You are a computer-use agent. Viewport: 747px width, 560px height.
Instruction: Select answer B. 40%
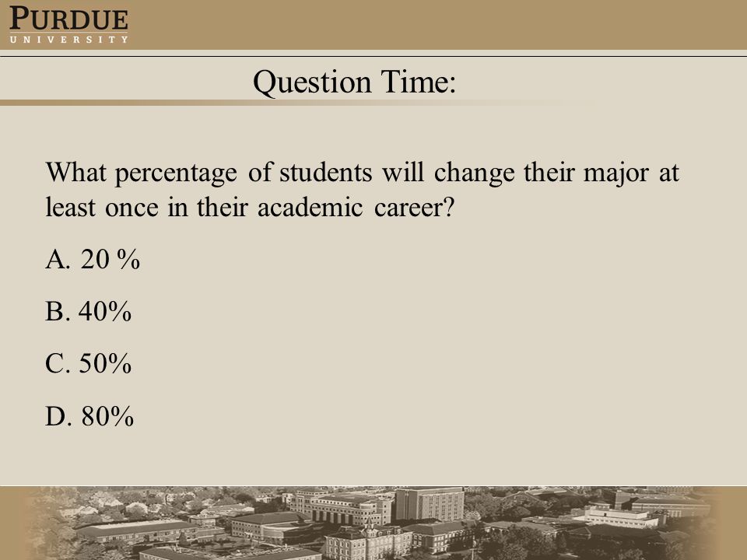pyautogui.click(x=88, y=311)
